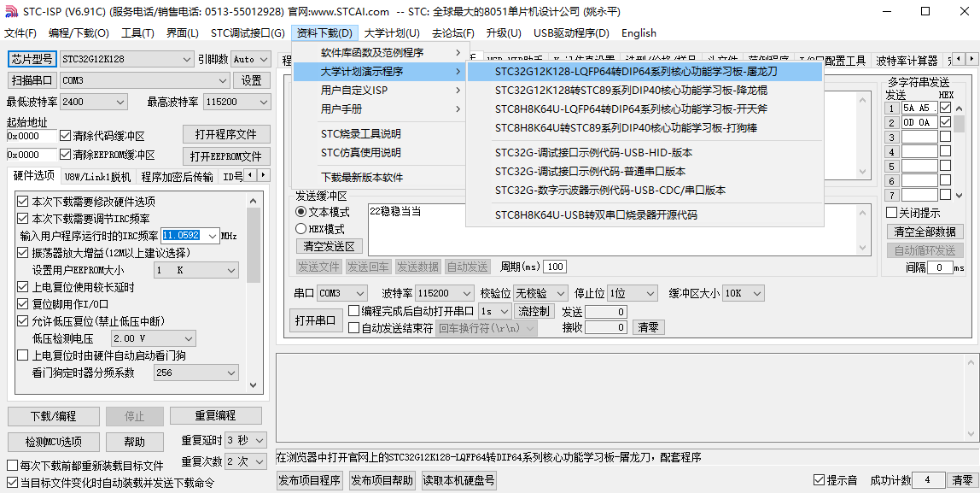Click 读取本机硬盘号 button
This screenshot has height=493, width=980.
(x=458, y=480)
